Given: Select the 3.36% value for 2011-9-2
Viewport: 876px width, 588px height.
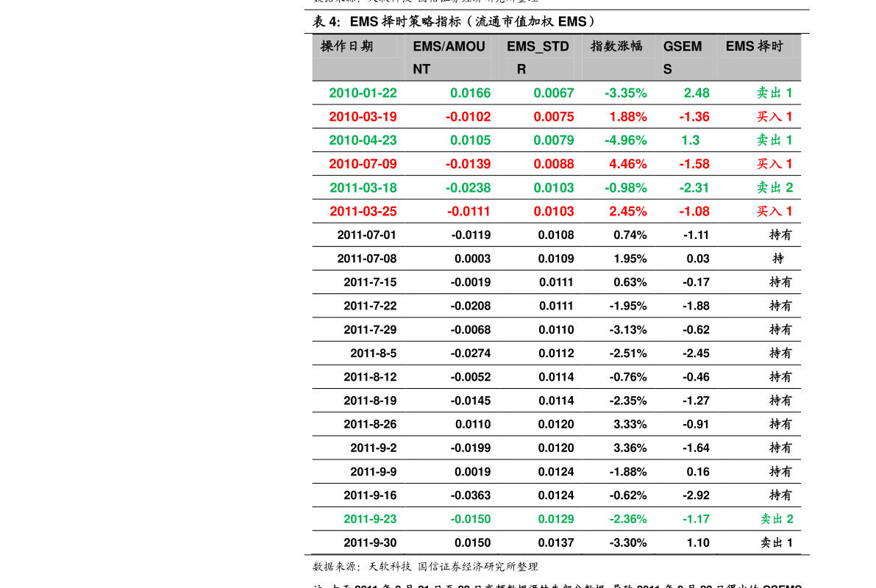Looking at the screenshot, I should tap(630, 448).
